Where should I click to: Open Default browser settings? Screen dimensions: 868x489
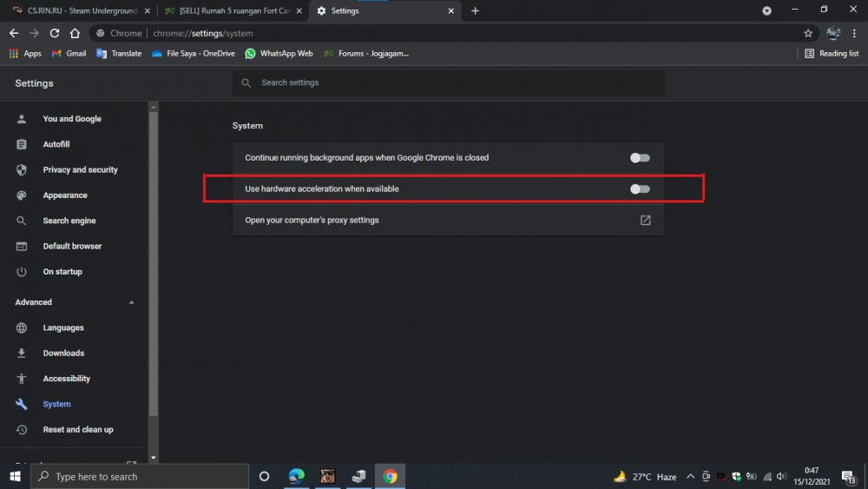(73, 246)
